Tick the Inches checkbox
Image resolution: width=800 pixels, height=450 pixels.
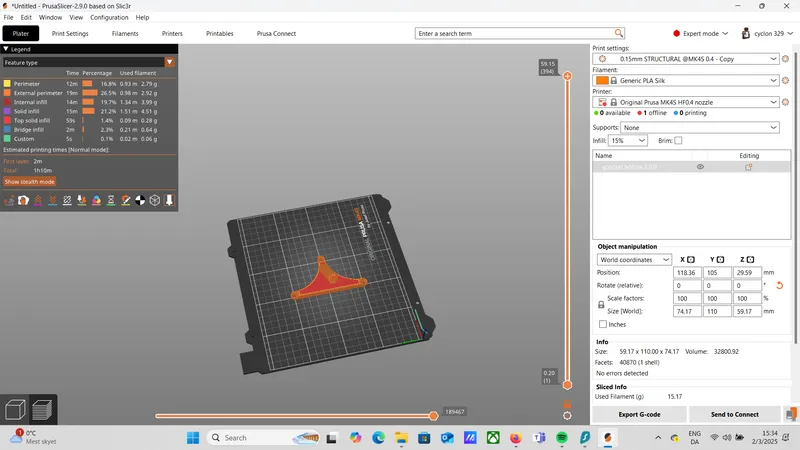[x=603, y=324]
